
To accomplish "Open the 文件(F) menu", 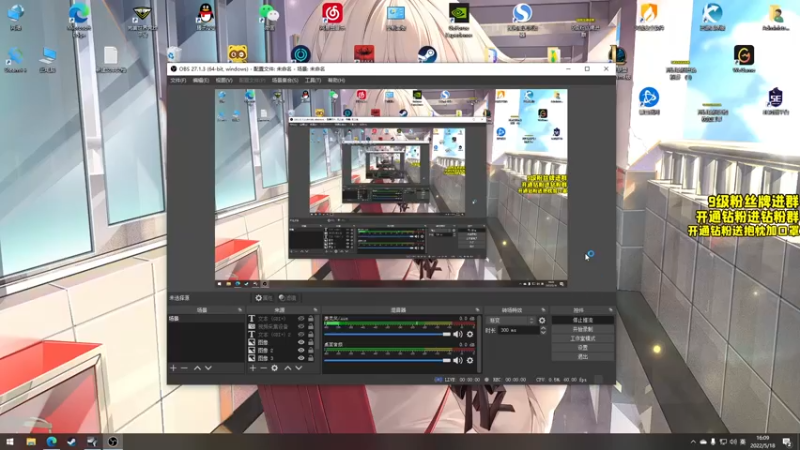I will click(178, 81).
